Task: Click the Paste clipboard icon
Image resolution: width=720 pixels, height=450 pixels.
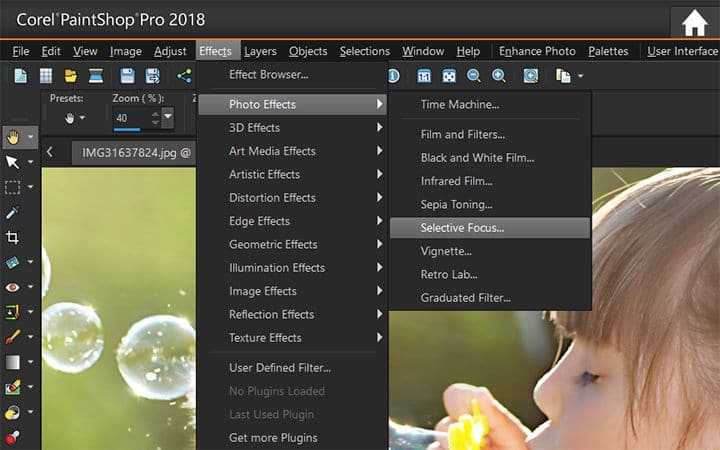Action: 563,76
